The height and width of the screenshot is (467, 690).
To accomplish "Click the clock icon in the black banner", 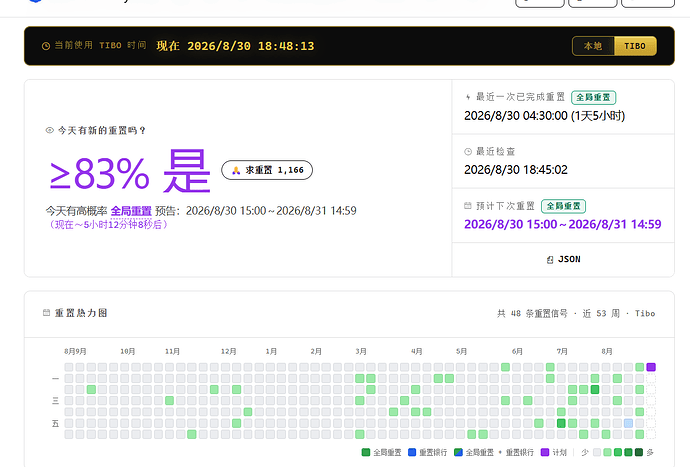I will 46,46.
